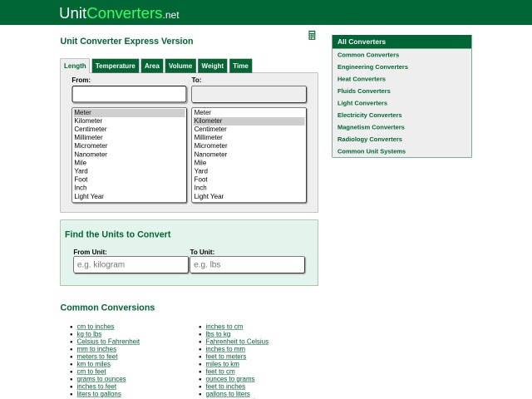Open the inches to feet link
The height and width of the screenshot is (399, 532).
96,386
